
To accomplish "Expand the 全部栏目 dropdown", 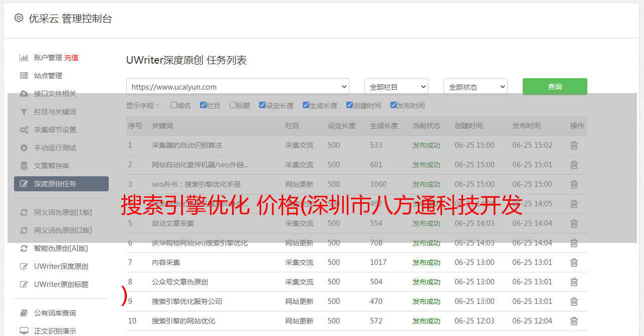I will point(396,87).
